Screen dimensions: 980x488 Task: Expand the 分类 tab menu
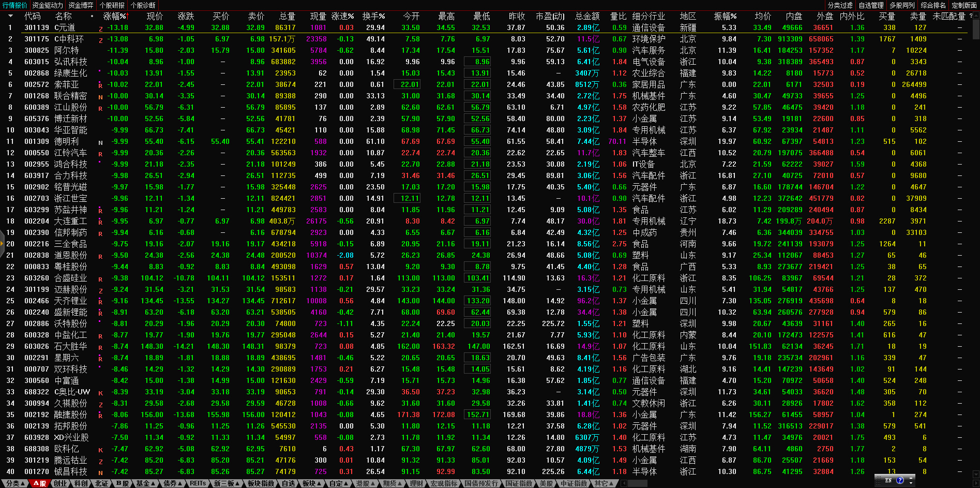pyautogui.click(x=16, y=483)
